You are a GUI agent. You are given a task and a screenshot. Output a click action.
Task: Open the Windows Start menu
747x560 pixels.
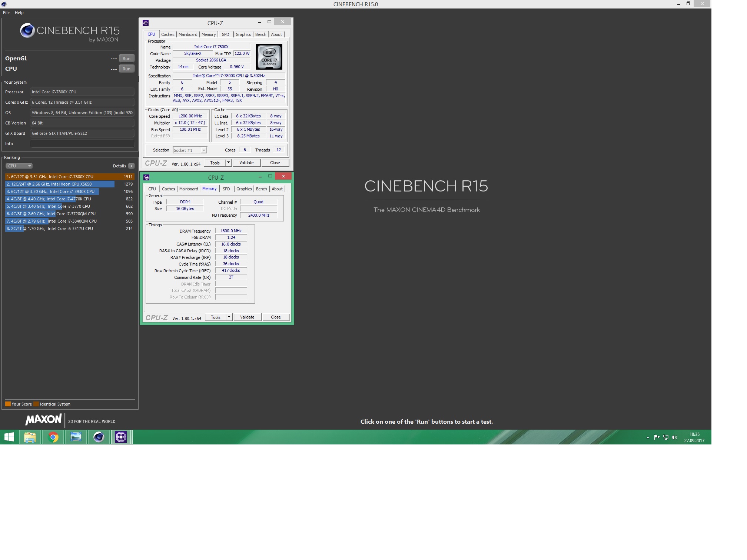(9, 437)
